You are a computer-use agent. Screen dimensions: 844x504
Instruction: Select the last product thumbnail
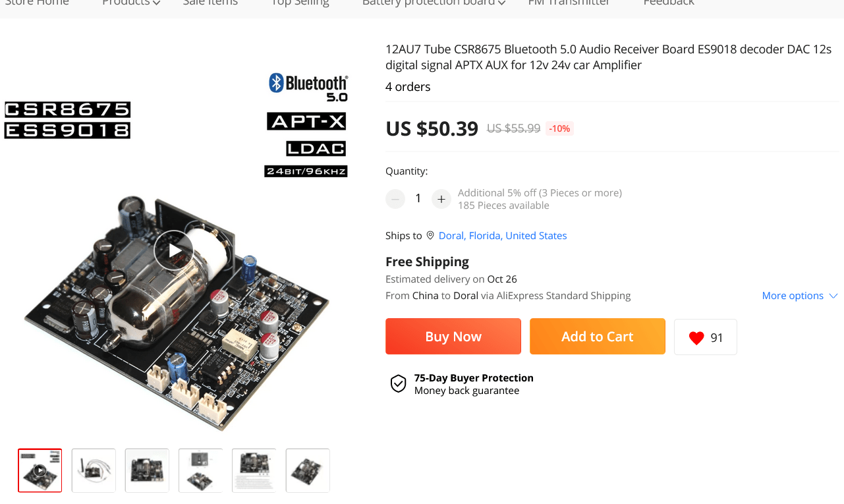click(x=308, y=470)
